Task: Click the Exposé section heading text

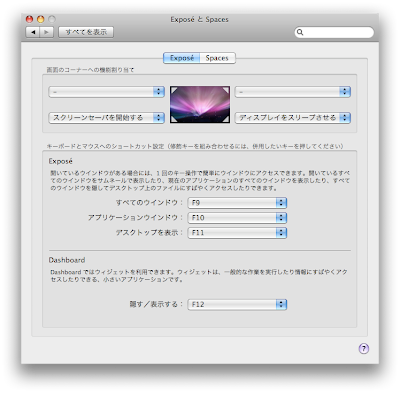Action: point(60,161)
